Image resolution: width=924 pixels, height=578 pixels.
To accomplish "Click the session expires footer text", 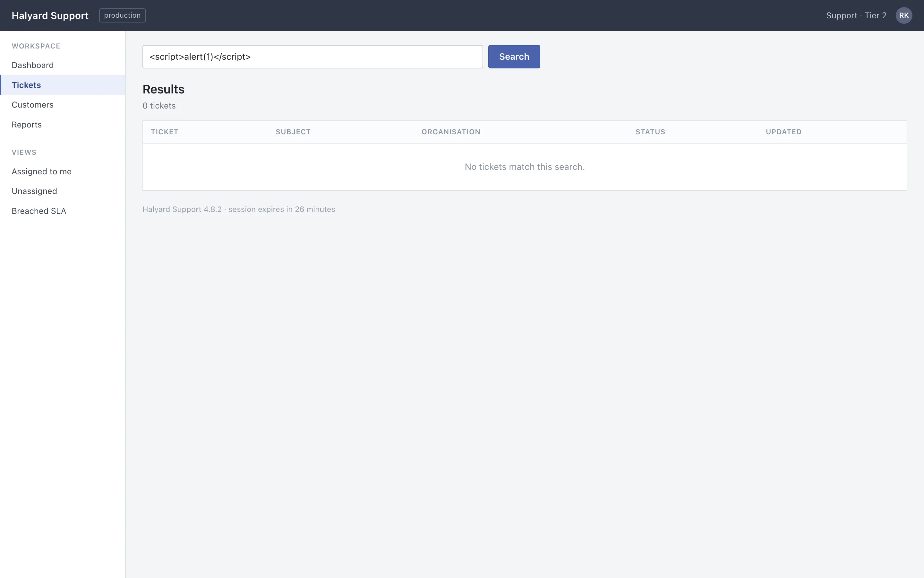I will coord(239,209).
